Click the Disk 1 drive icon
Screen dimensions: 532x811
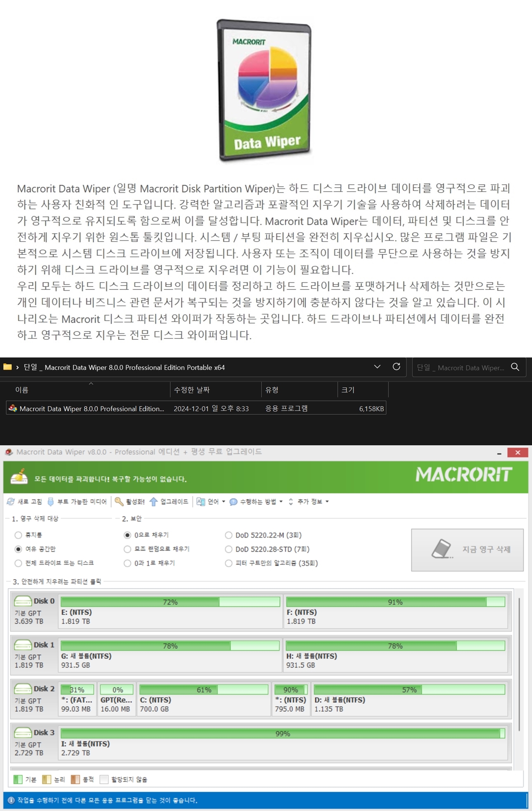(x=23, y=645)
